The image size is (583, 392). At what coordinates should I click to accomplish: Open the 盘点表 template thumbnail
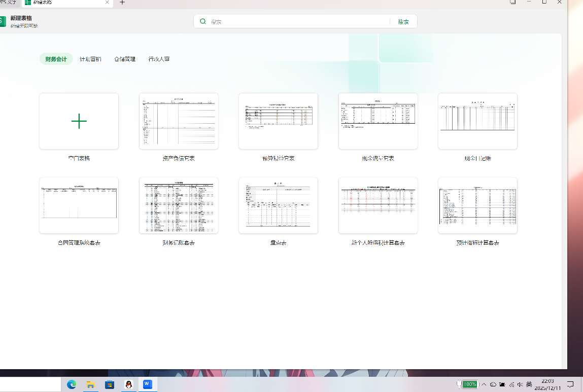(278, 205)
